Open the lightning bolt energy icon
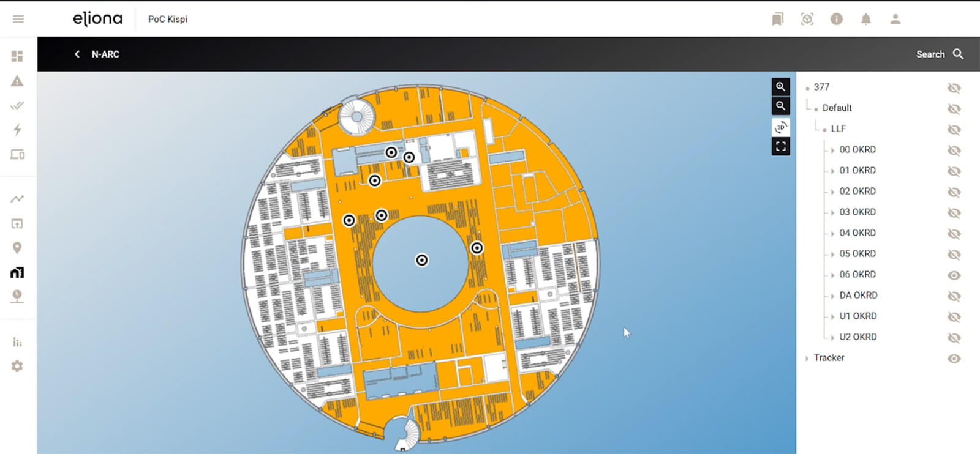 (17, 130)
